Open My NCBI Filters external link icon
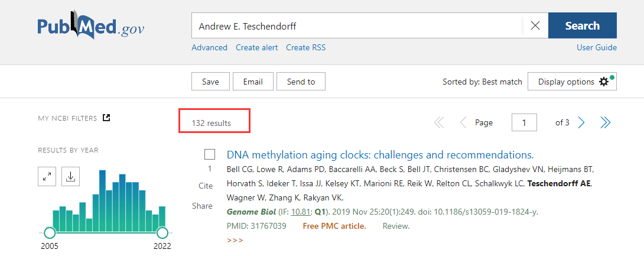Screen dimensions: 644x256 pyautogui.click(x=106, y=118)
